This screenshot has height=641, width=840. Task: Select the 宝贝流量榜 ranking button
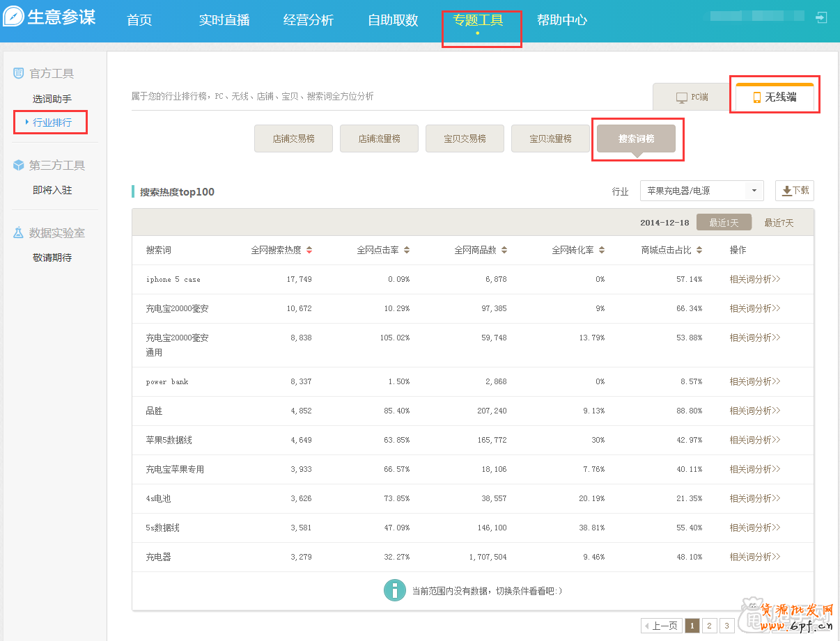[550, 139]
